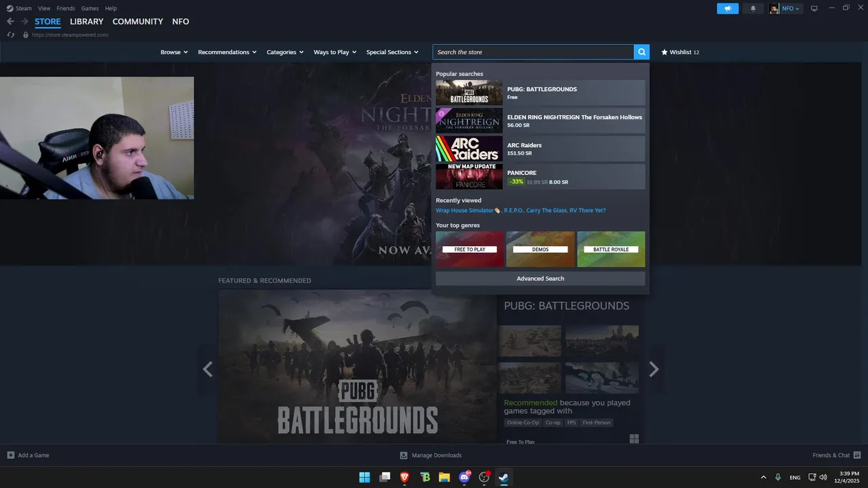Open the Windows Start menu
This screenshot has width=868, height=488.
click(x=365, y=477)
